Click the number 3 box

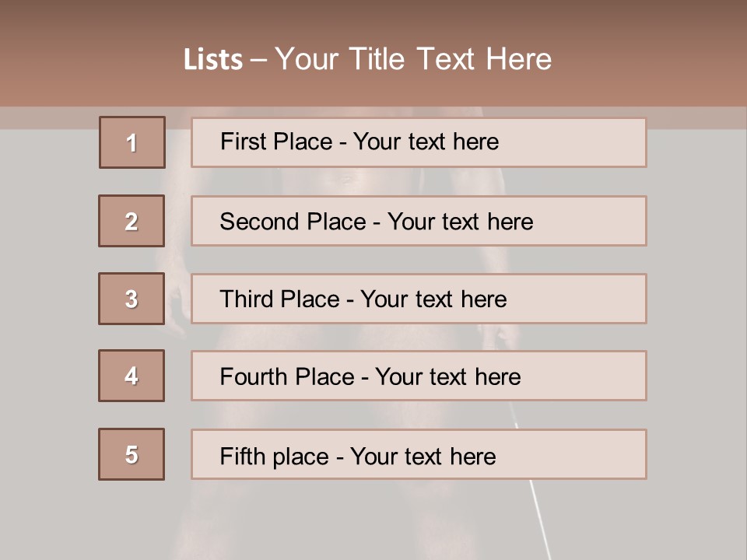point(132,299)
